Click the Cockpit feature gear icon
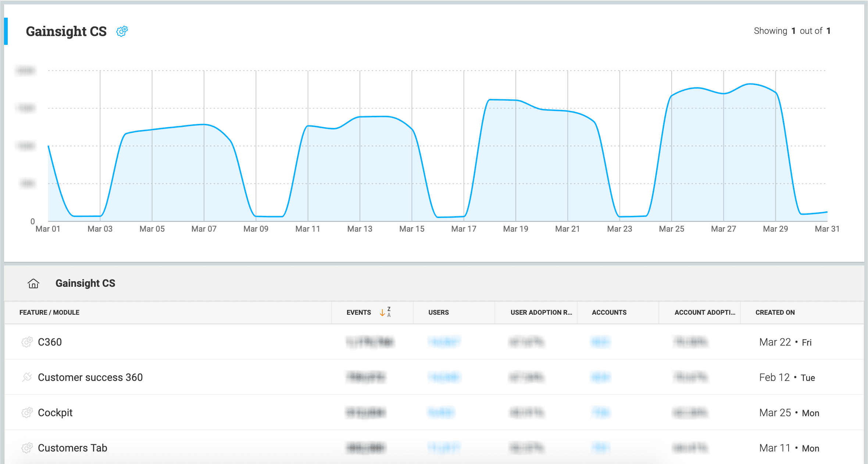Viewport: 868px width, 464px height. tap(27, 413)
